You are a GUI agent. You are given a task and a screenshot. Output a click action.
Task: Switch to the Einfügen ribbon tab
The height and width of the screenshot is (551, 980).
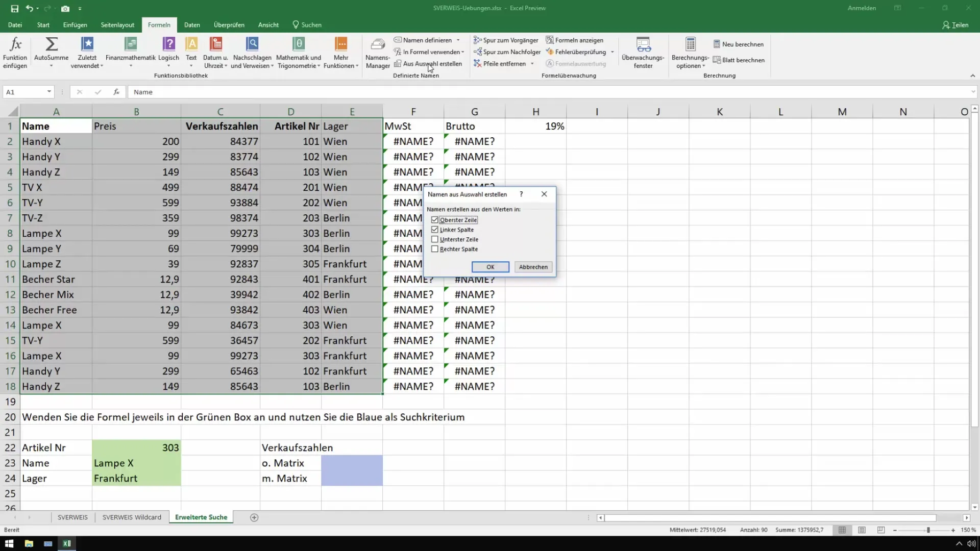[75, 24]
